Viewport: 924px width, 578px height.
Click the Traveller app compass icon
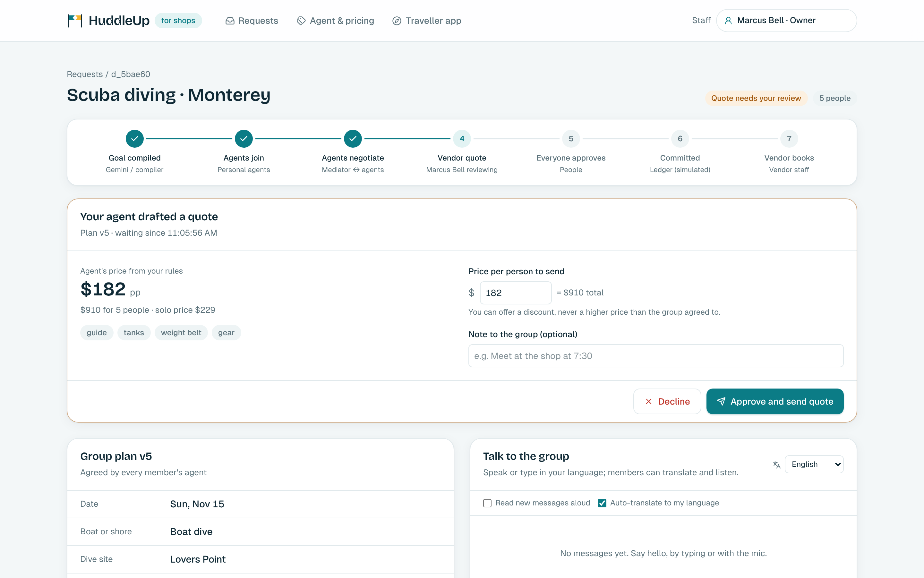pyautogui.click(x=397, y=21)
